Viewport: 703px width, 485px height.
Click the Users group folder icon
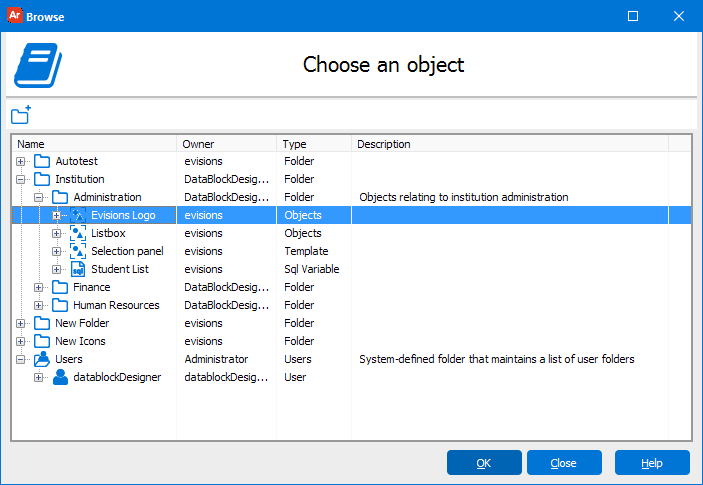42,359
